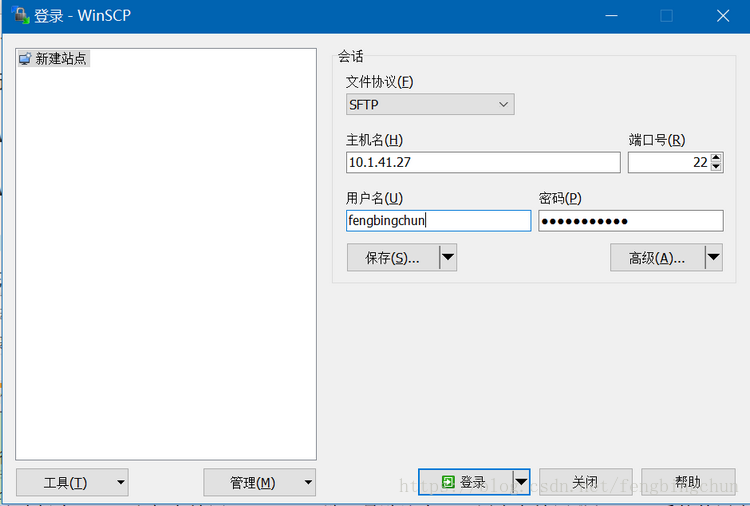Open 高级(A)... advanced settings
The width and height of the screenshot is (750, 506).
[657, 258]
